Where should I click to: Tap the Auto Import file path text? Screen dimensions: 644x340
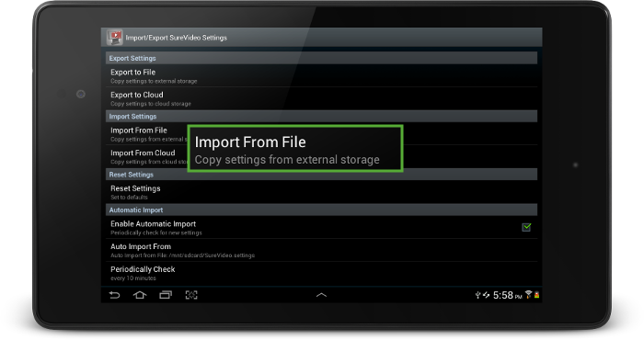click(182, 255)
